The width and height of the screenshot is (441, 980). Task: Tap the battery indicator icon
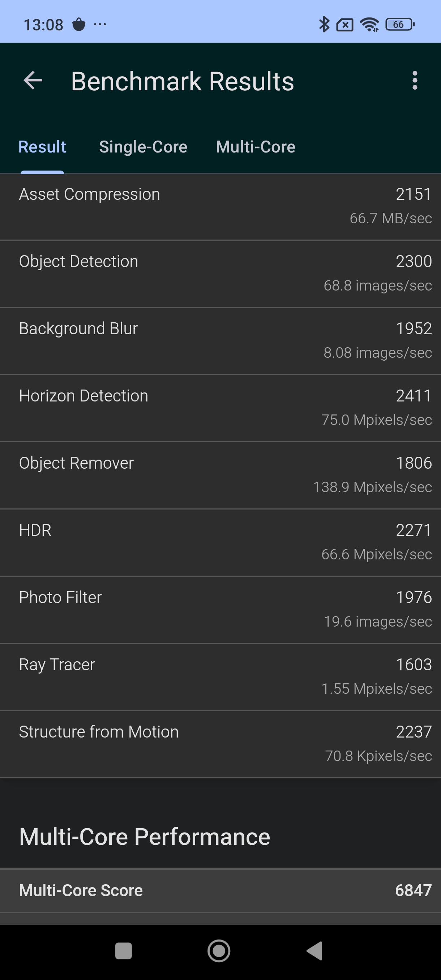[x=399, y=25]
